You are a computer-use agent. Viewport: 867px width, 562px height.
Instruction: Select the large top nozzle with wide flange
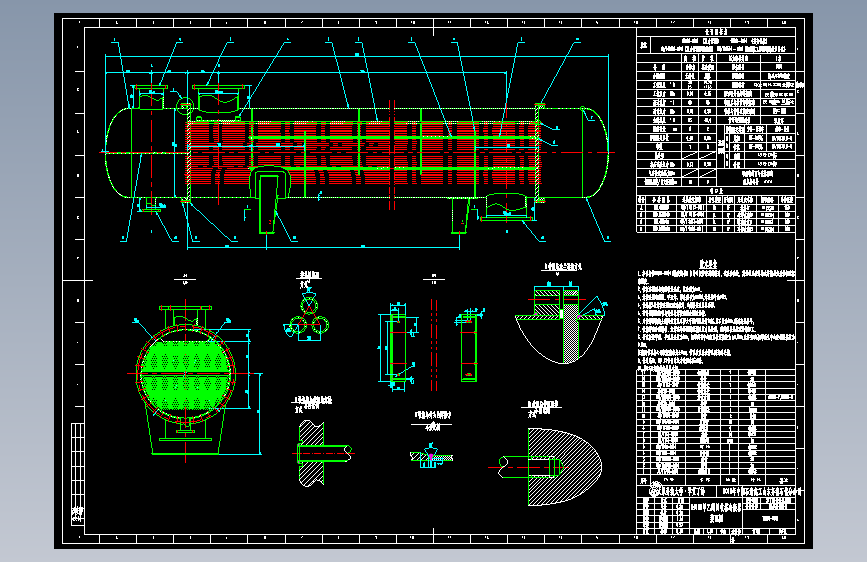click(x=218, y=99)
